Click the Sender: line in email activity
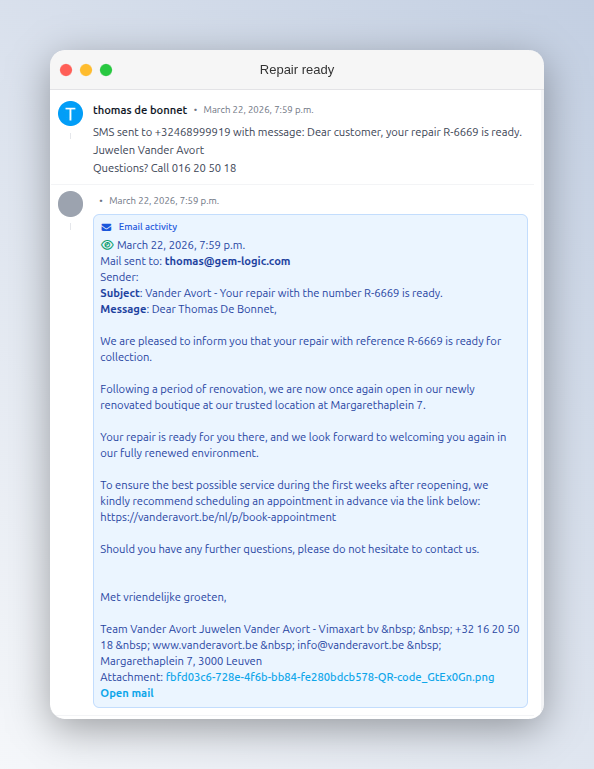 pos(120,277)
